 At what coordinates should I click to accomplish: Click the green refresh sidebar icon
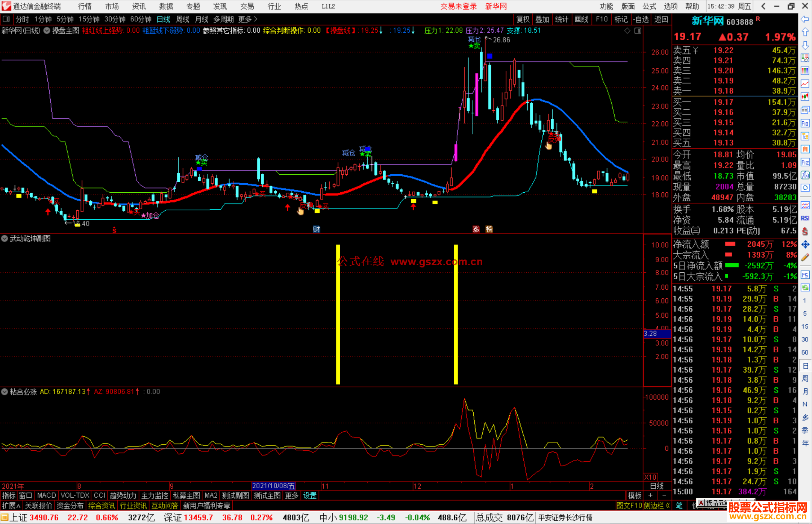coord(805,288)
